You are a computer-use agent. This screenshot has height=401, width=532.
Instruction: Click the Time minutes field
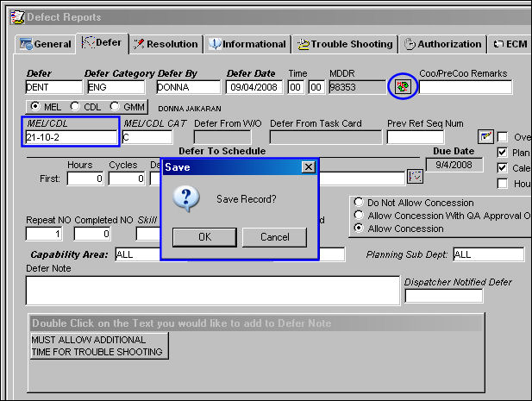pos(316,87)
